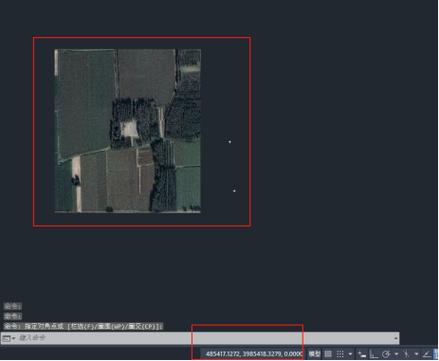Click the coordinates readout in status bar
Screen dimensions: 439x361
point(254,354)
